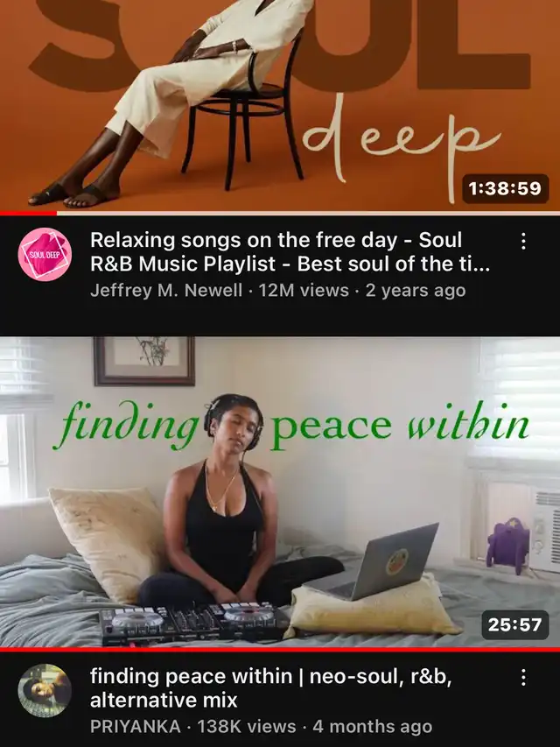
Task: Click the green 'peace within' text overlay
Action: (x=400, y=426)
